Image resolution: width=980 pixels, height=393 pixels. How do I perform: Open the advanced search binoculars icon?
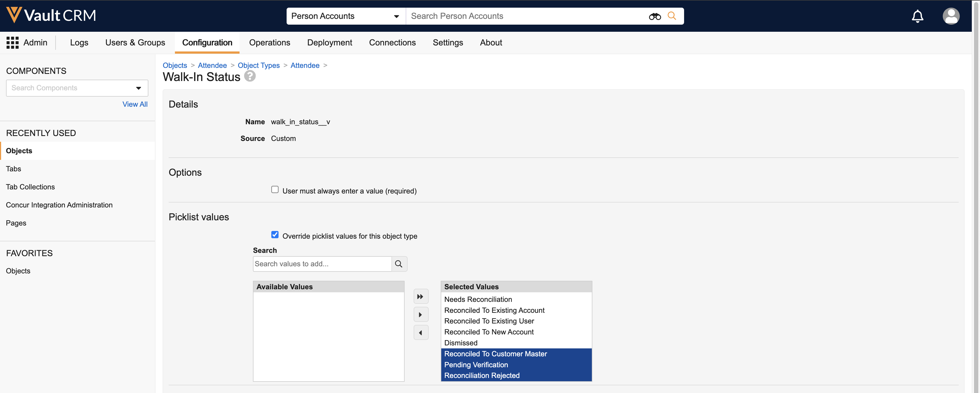click(x=654, y=16)
